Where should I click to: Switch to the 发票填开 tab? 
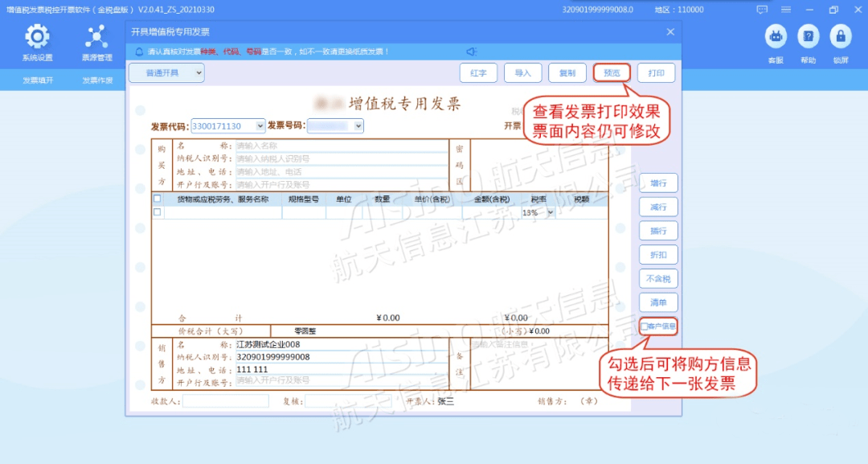[38, 80]
